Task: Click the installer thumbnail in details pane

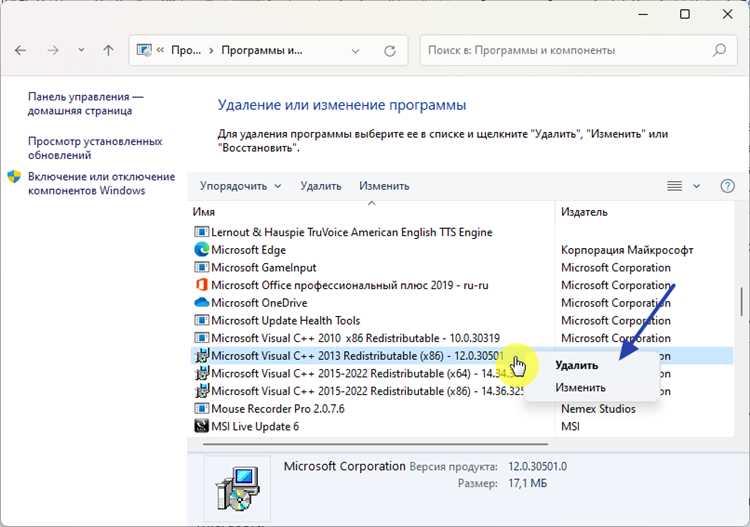Action: pos(237,488)
